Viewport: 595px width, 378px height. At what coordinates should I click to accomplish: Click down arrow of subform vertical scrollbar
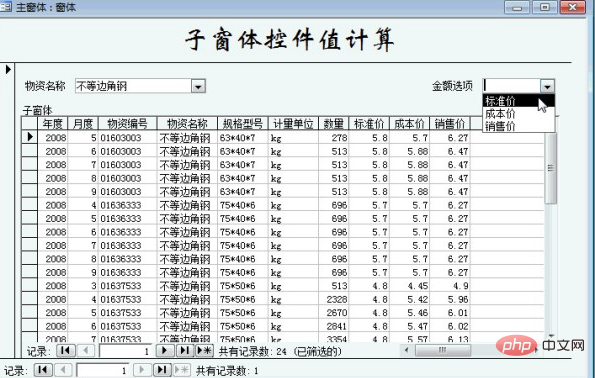[551, 337]
